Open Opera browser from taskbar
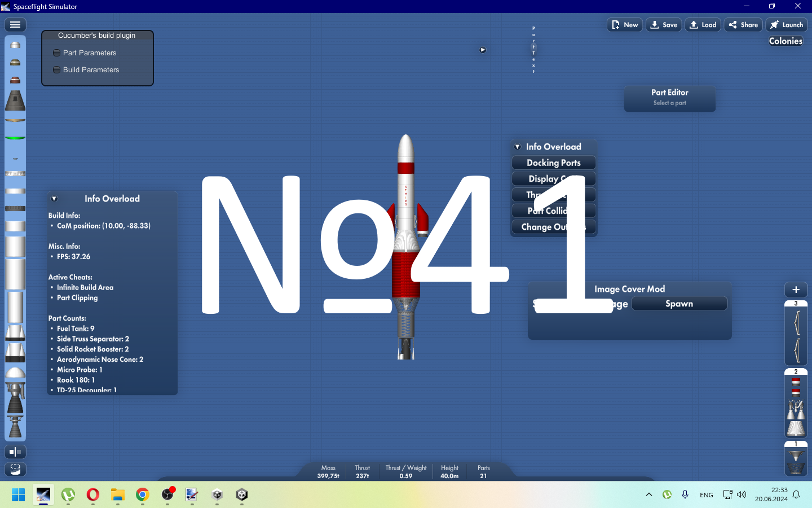This screenshot has height=508, width=812. pyautogui.click(x=93, y=495)
